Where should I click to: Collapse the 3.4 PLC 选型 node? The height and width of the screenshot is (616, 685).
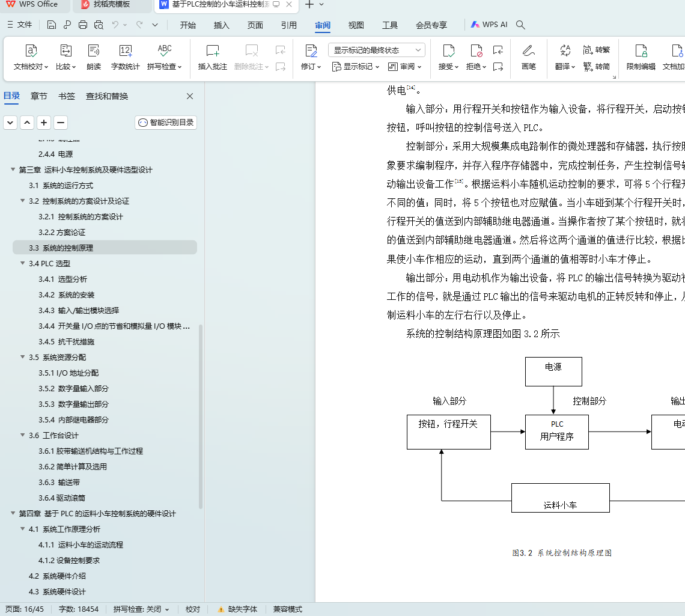tap(23, 263)
